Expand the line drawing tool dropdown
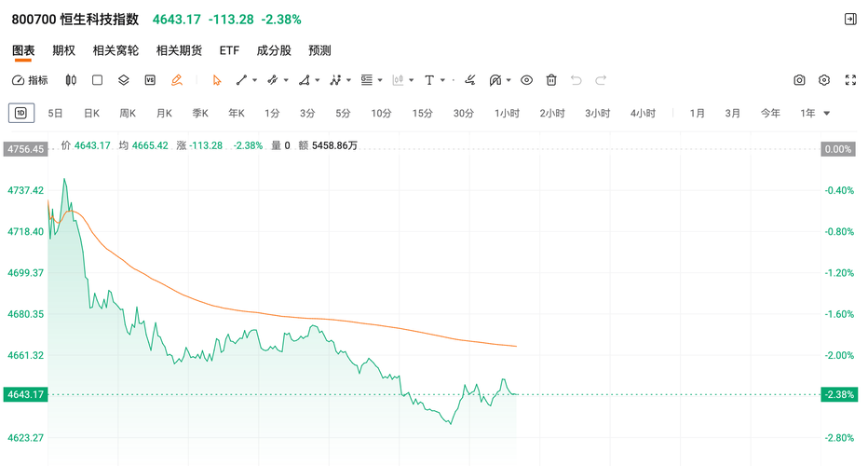The image size is (868, 466). tap(253, 80)
